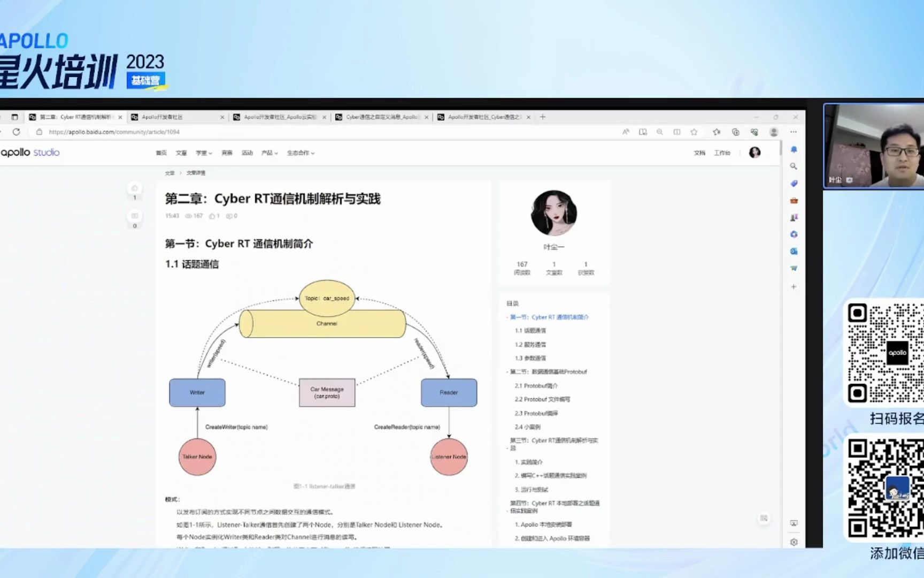The width and height of the screenshot is (924, 578).
Task: Jump to 1.1 话题通信 in contents
Action: point(530,331)
